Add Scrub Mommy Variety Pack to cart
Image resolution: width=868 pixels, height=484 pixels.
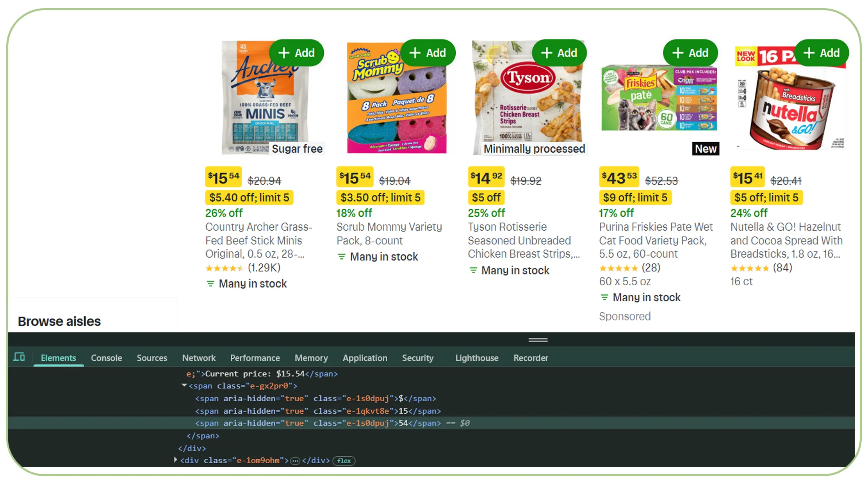click(x=428, y=53)
